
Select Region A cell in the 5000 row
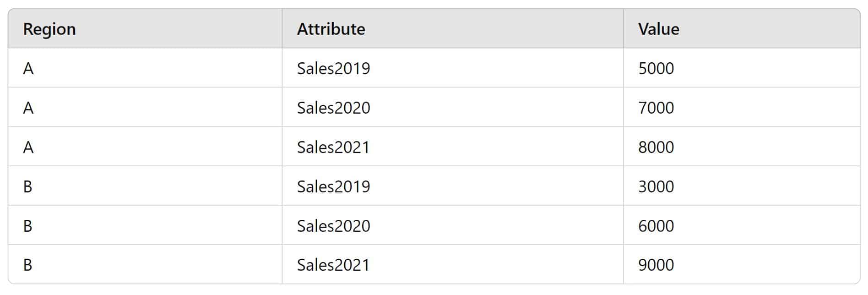tap(145, 68)
